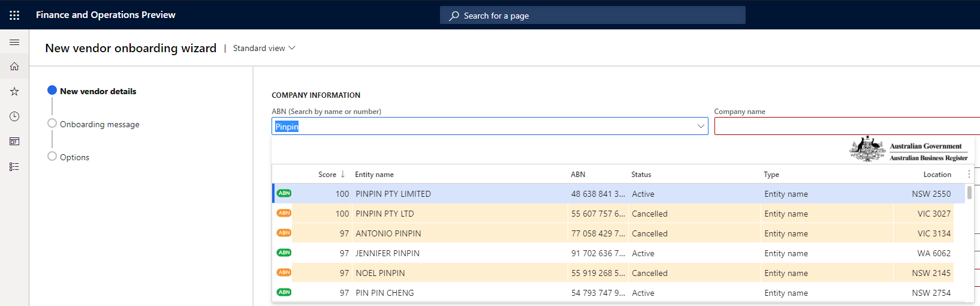This screenshot has width=980, height=306.
Task: Click Cancelled status of ANTONIO PINPIN
Action: click(650, 233)
